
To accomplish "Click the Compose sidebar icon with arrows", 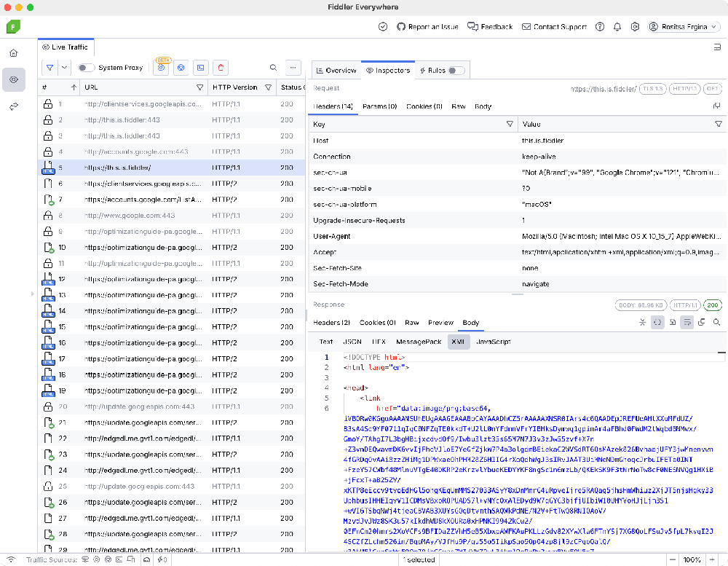I will point(13,106).
